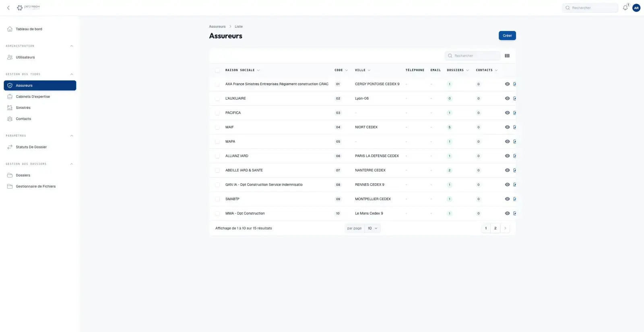Check the SMABTP row checkbox

(x=217, y=199)
